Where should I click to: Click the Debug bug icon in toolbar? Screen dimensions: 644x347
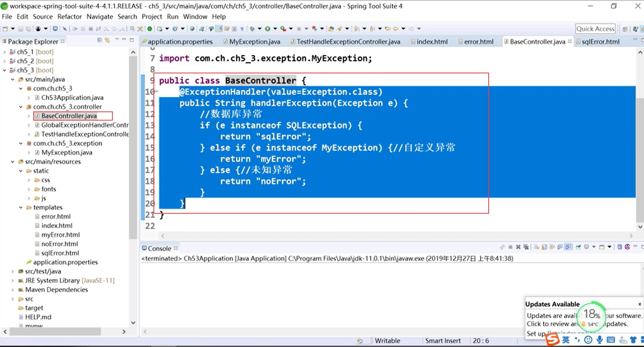click(252, 29)
